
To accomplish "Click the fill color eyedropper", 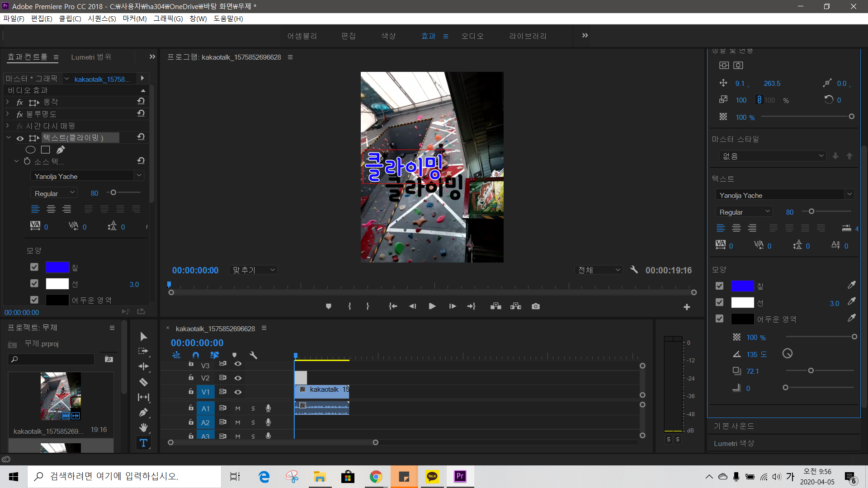I will [x=851, y=285].
